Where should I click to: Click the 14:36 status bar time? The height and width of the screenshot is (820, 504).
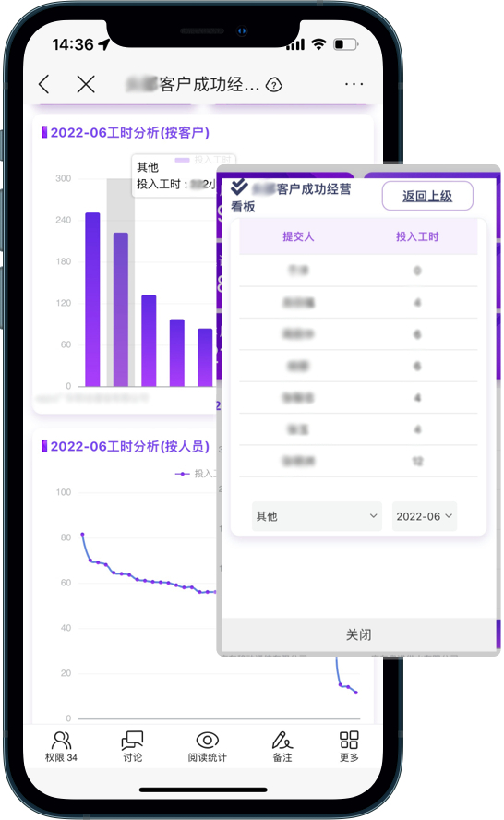click(x=73, y=44)
